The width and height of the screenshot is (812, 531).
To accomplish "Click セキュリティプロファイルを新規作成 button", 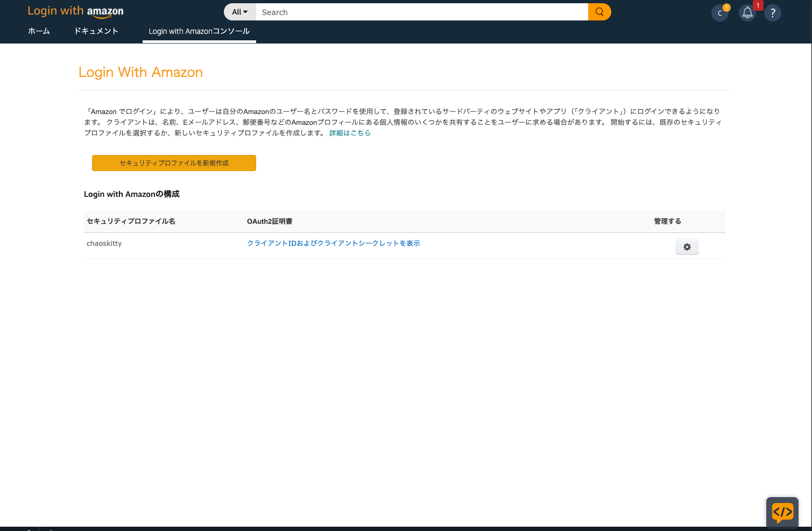I will coord(173,162).
